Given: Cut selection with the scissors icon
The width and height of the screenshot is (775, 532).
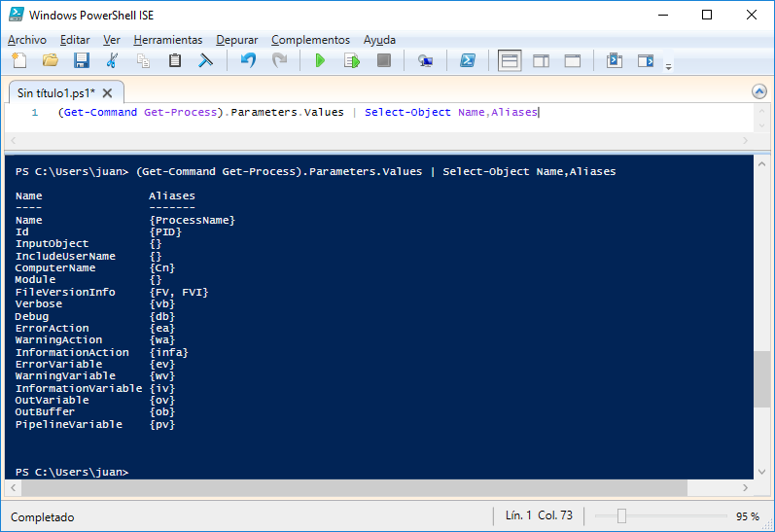Looking at the screenshot, I should pos(112,60).
